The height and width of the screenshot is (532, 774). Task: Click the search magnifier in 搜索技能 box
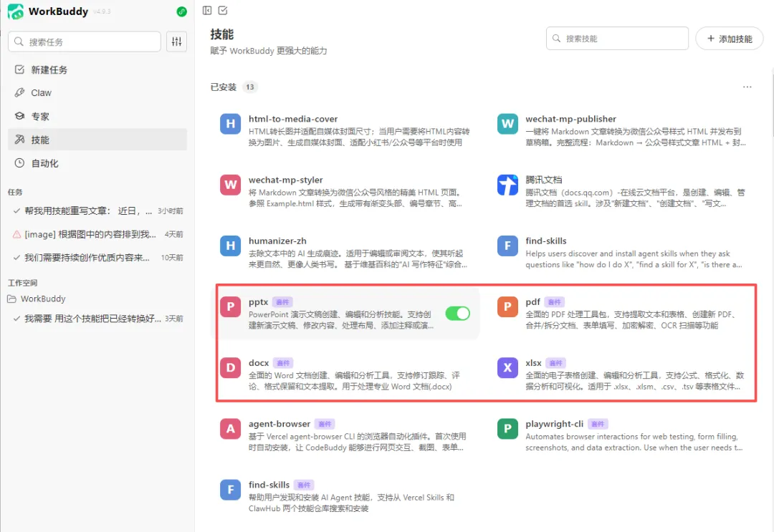[556, 39]
